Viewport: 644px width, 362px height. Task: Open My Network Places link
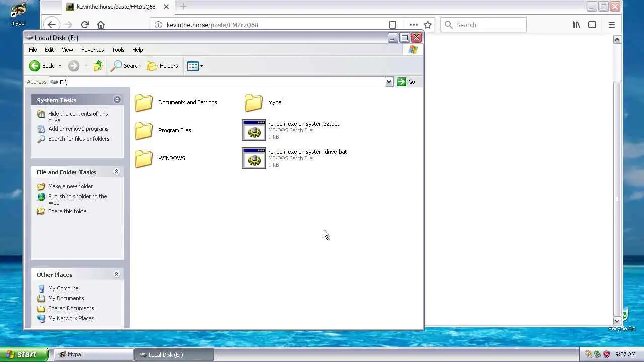tap(71, 318)
